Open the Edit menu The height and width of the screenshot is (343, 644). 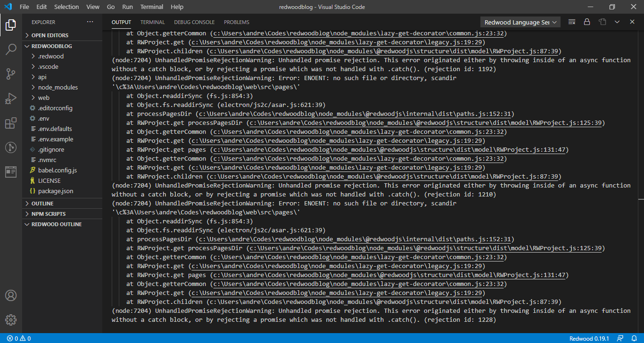41,7
